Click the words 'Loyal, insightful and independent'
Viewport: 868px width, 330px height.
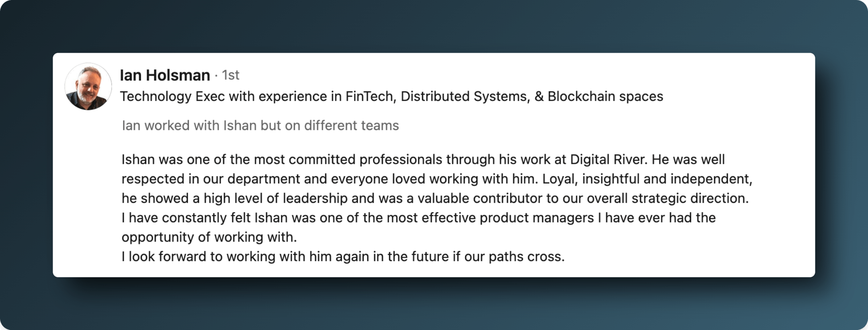click(647, 179)
